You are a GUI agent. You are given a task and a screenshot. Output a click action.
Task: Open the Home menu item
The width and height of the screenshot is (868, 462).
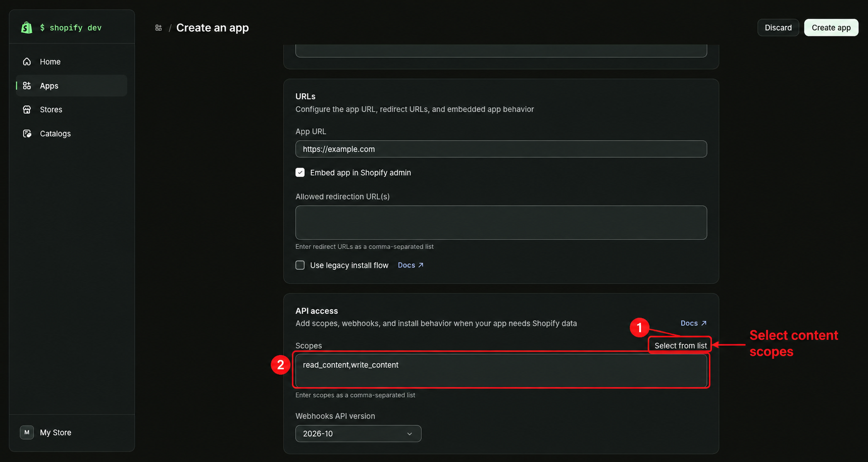71,62
